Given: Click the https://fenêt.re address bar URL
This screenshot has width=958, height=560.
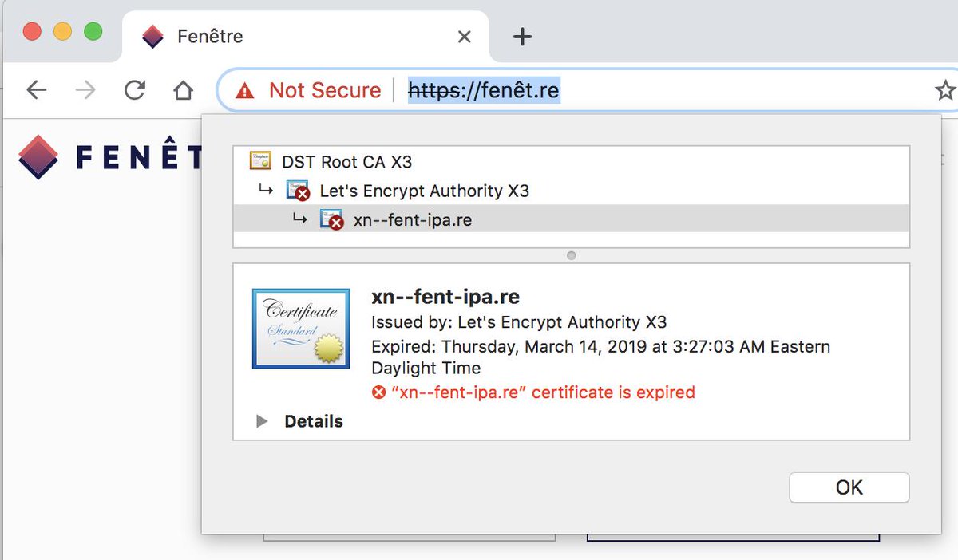Looking at the screenshot, I should tap(484, 90).
